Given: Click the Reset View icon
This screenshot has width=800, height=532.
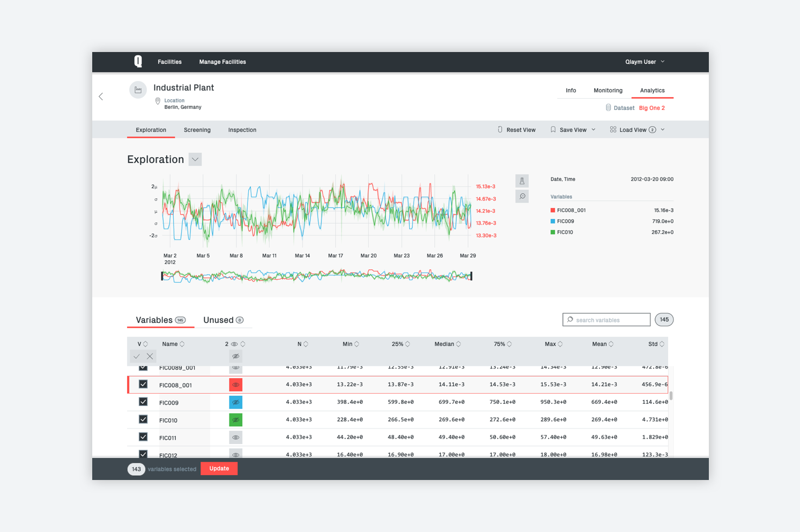Looking at the screenshot, I should pos(500,130).
